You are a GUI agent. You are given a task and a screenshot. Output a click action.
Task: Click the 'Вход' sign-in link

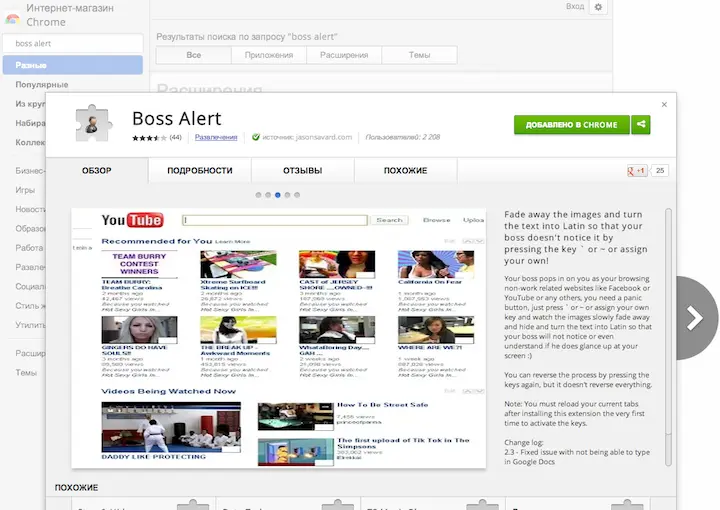[575, 6]
